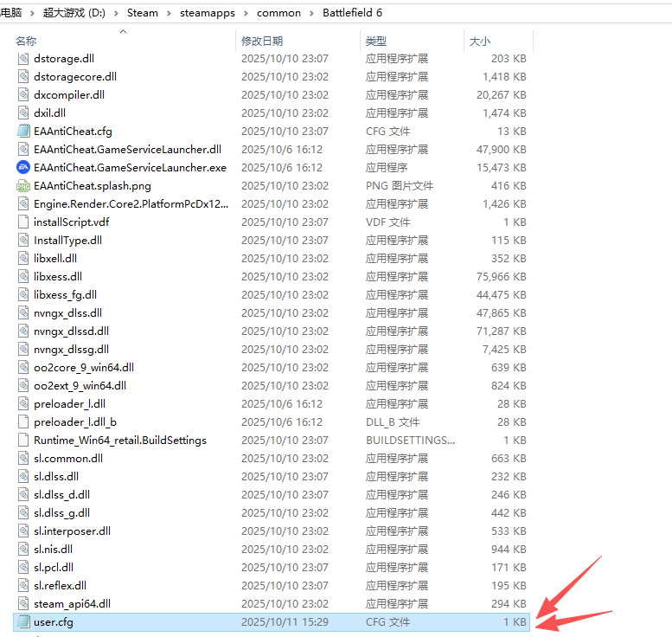The width and height of the screenshot is (672, 637).
Task: Select the user.cfg file icon
Action: coord(23,621)
